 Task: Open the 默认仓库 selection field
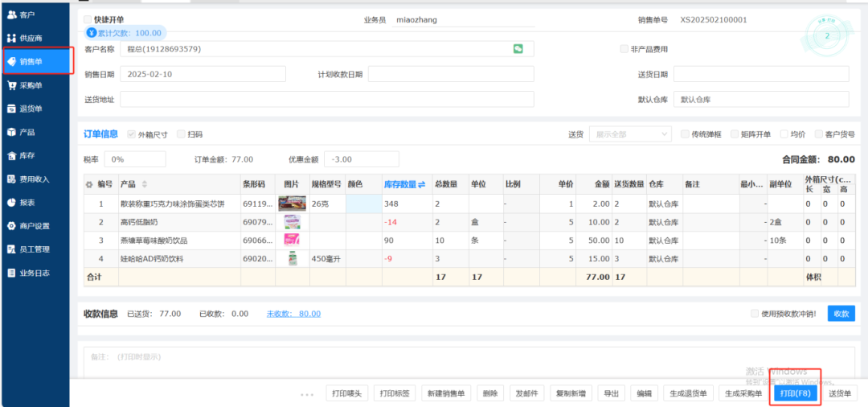(x=761, y=100)
